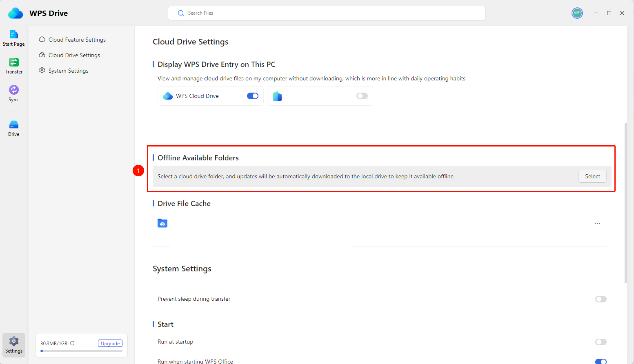This screenshot has height=364, width=634.
Task: Click the WPS Cloud Drive cloud icon
Action: (x=168, y=96)
